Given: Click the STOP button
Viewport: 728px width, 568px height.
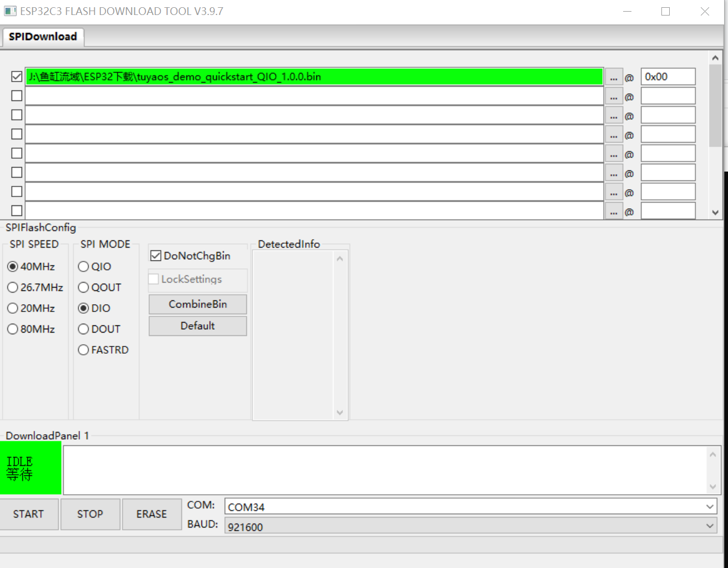Looking at the screenshot, I should coord(90,514).
